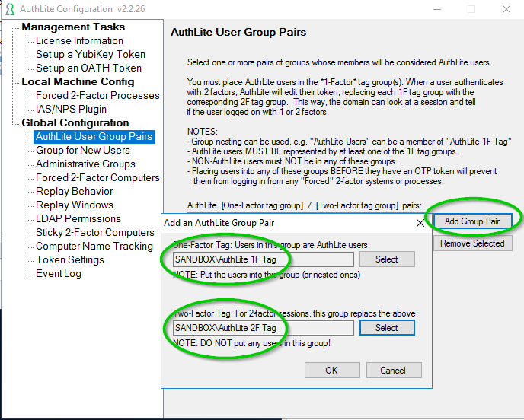Open Forced 2-Factor Processes
The width and height of the screenshot is (524, 420).
(x=97, y=95)
